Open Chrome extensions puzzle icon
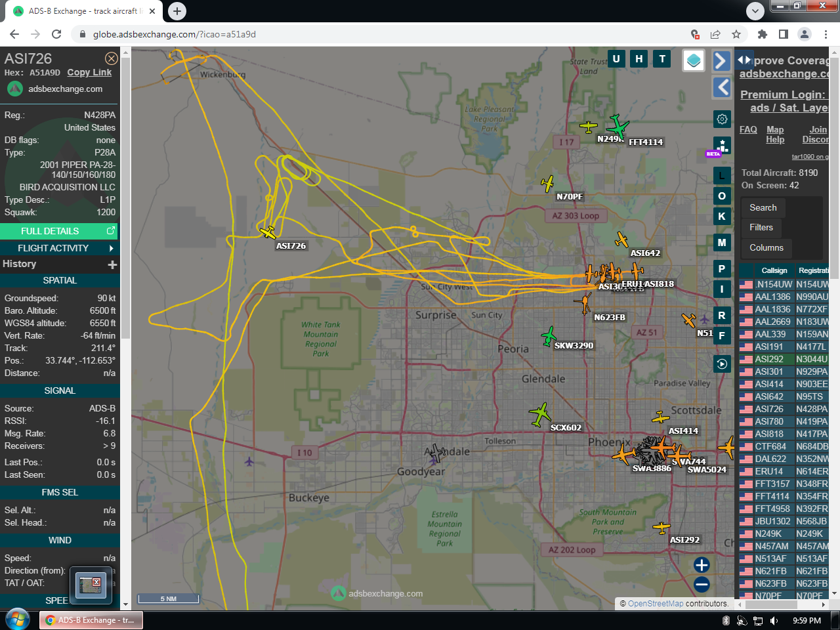840x630 pixels. pyautogui.click(x=762, y=34)
